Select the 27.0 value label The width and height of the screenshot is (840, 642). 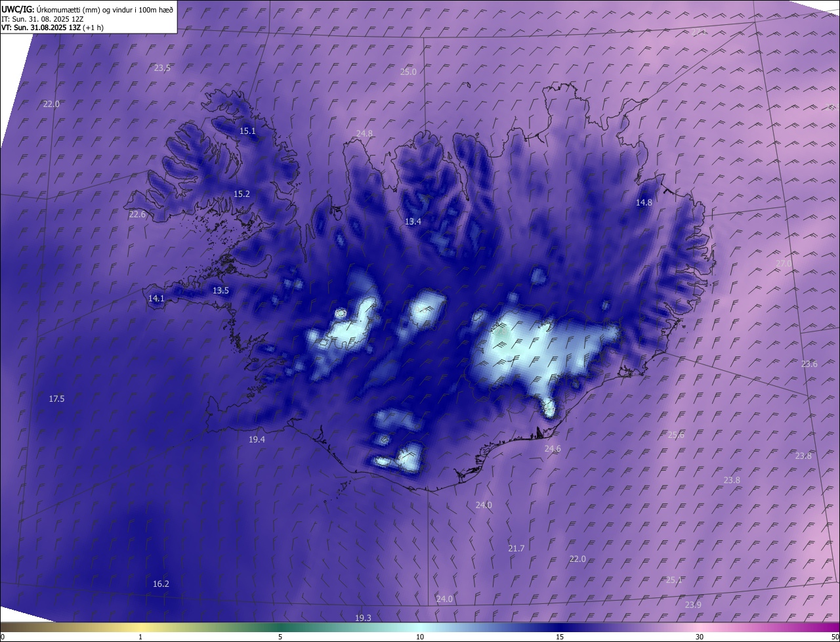(x=784, y=264)
